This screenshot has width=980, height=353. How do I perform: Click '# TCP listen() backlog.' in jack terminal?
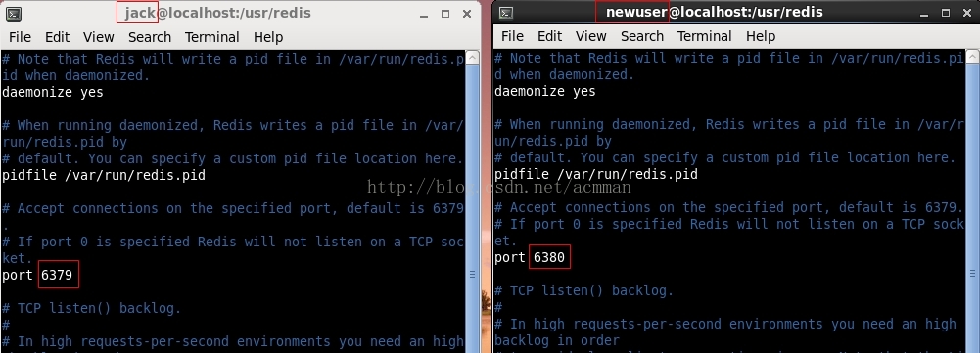pos(91,309)
